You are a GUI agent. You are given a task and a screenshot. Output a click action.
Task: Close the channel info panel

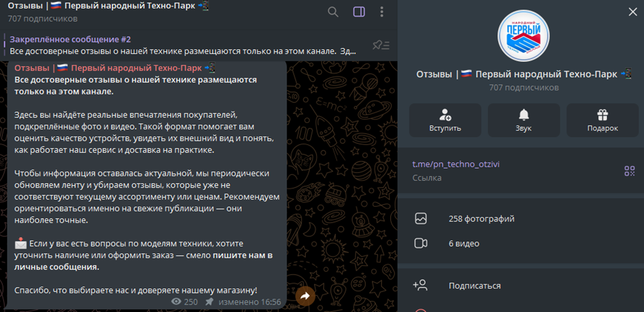pos(632,12)
